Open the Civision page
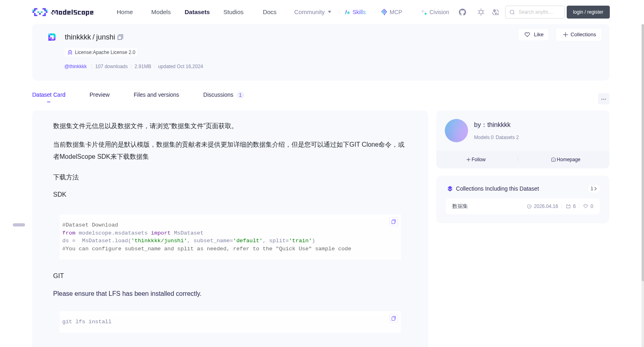Image resolution: width=644 pixels, height=347 pixels. [435, 12]
